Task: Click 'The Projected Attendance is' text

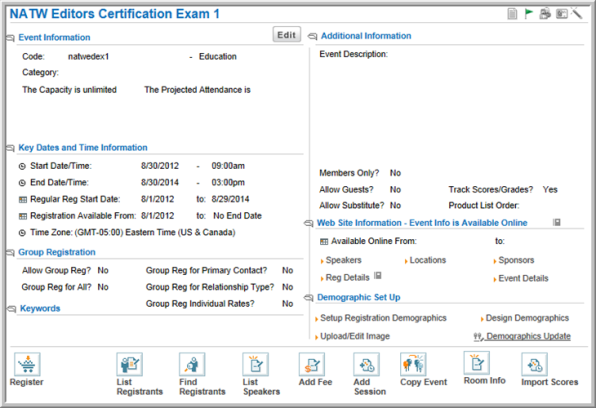Action: (x=197, y=90)
